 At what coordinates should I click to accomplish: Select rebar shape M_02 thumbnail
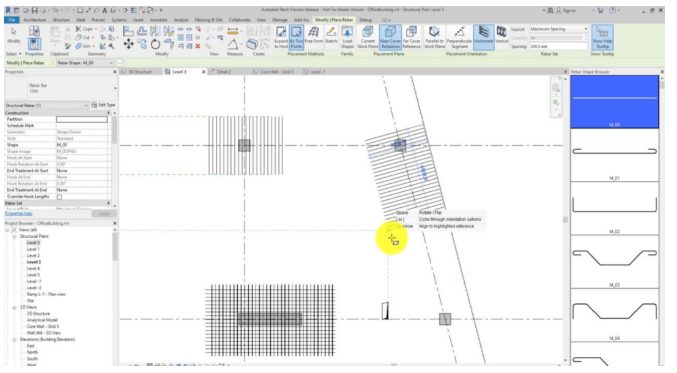pyautogui.click(x=614, y=209)
